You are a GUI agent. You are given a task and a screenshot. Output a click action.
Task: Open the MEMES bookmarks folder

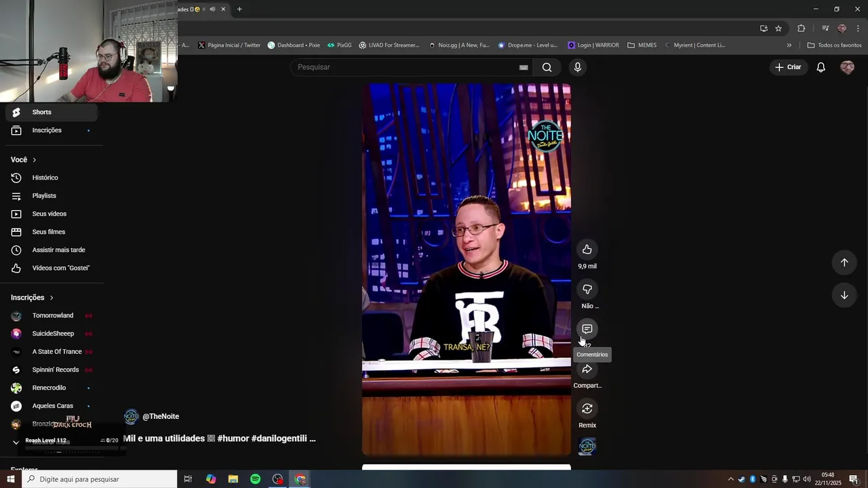(642, 45)
